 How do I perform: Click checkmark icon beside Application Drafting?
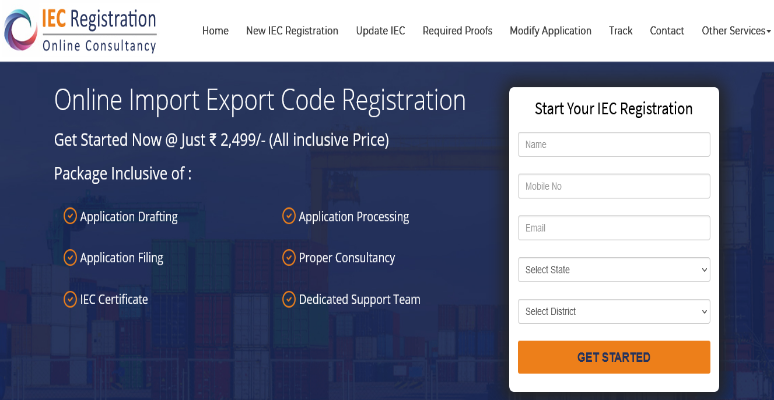[70, 216]
